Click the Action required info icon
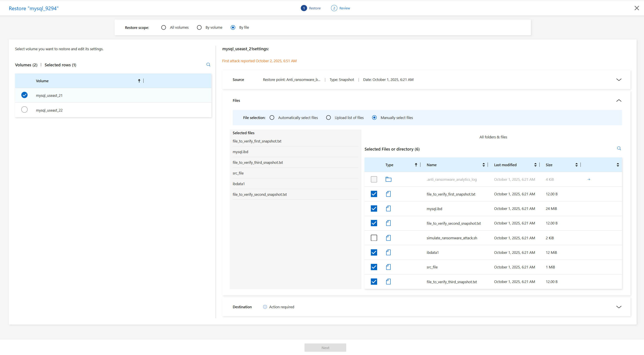644x355 pixels. pyautogui.click(x=265, y=307)
